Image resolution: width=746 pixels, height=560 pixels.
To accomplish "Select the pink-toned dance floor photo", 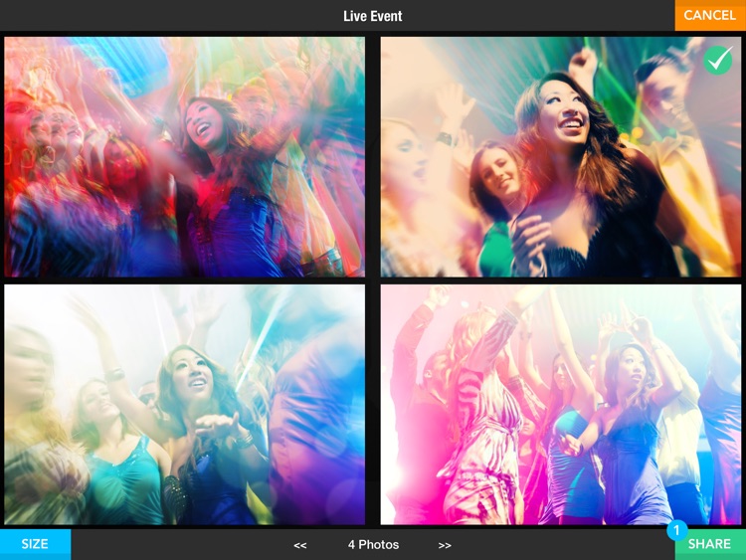I will pos(560,405).
